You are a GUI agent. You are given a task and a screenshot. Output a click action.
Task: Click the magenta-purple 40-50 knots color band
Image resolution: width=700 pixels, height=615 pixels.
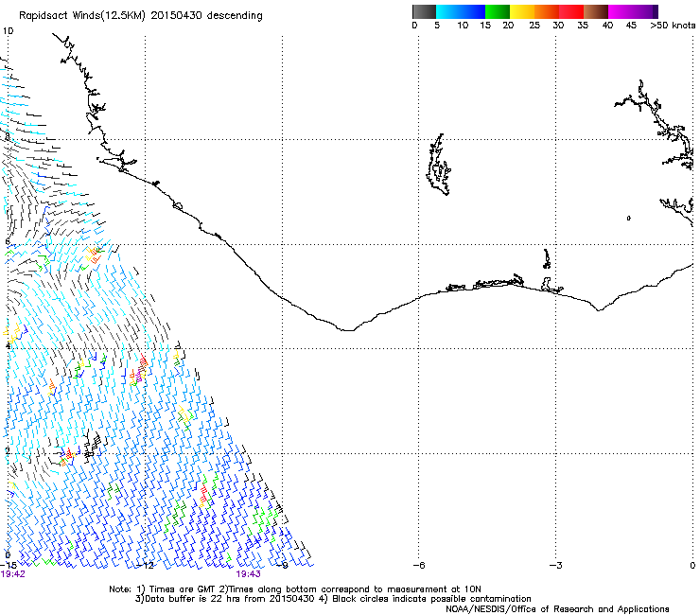633,11
